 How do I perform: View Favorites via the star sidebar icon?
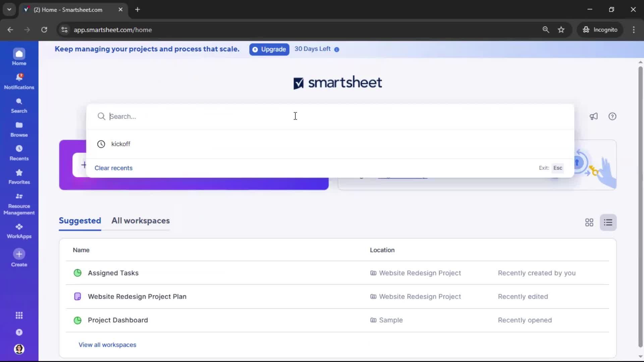coord(19,176)
